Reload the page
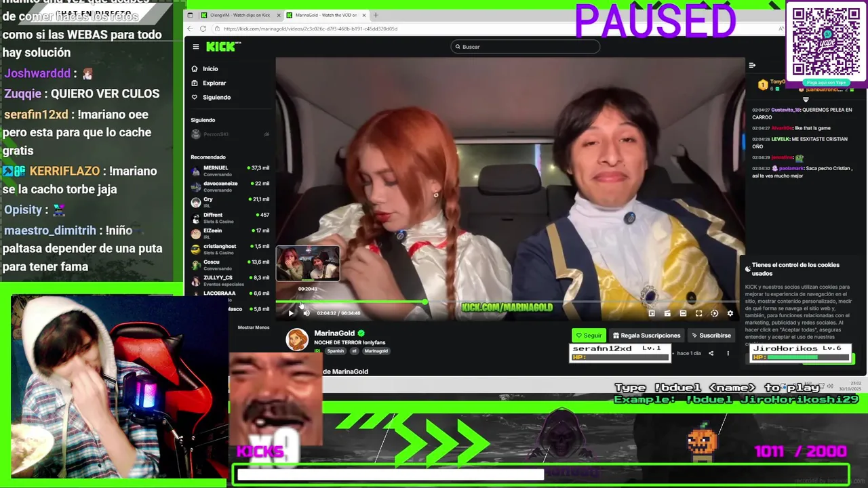868x488 pixels. click(203, 28)
